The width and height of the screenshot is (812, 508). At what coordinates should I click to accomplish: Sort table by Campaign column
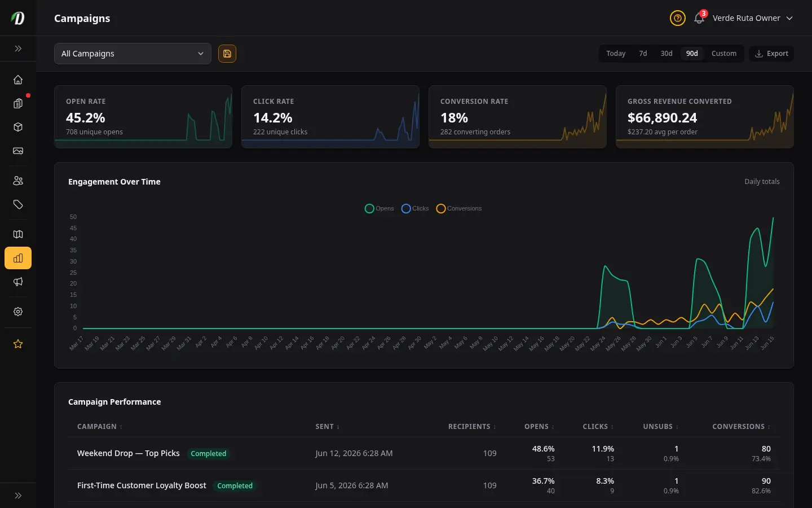(x=100, y=427)
